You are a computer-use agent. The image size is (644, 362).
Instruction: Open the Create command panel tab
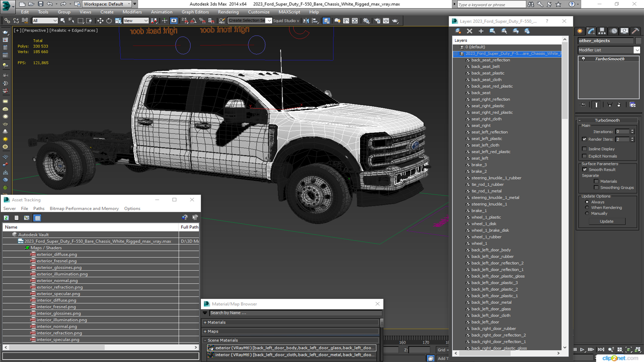tap(580, 31)
